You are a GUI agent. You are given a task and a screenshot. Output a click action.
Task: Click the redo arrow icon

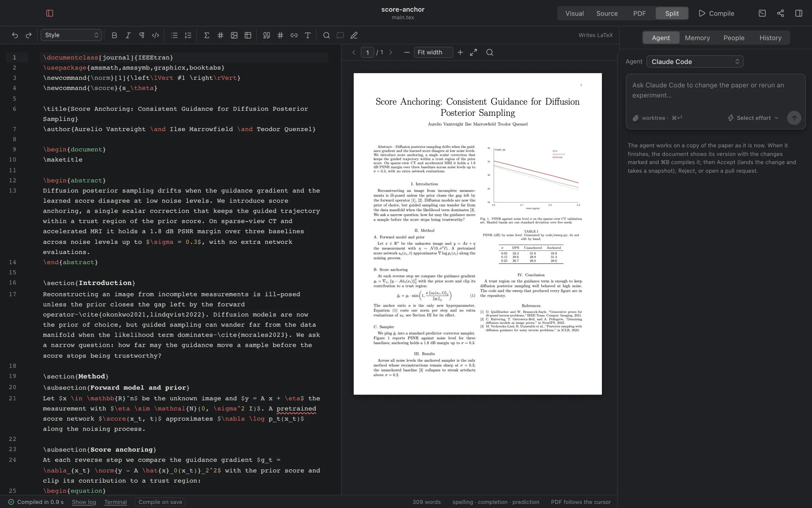click(29, 35)
